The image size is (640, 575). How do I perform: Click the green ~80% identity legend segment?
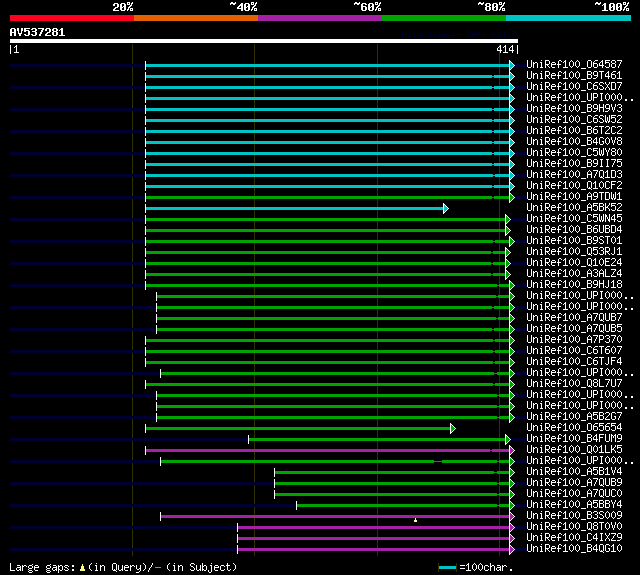pyautogui.click(x=444, y=18)
